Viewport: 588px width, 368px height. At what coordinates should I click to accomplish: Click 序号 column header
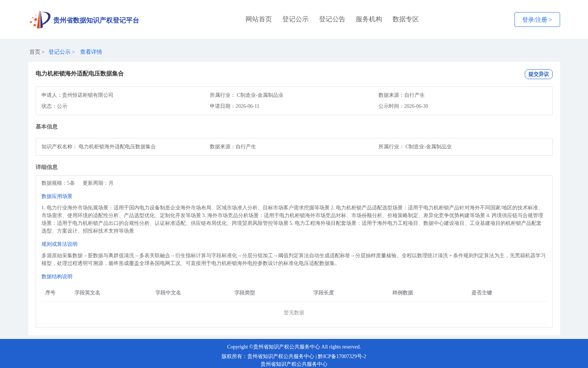50,293
